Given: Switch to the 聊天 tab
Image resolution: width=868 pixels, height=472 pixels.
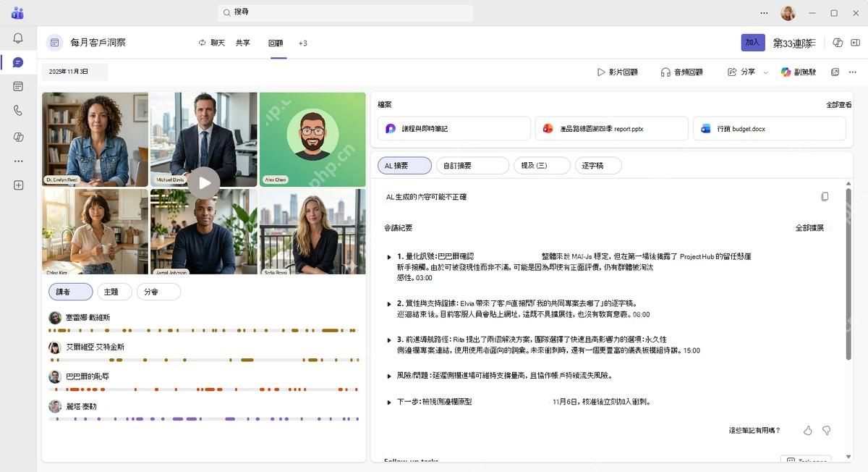Looking at the screenshot, I should click(x=212, y=43).
